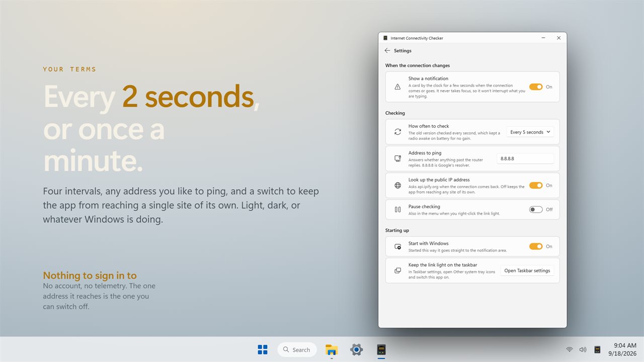Turn off the Show a notification switch

coord(536,87)
